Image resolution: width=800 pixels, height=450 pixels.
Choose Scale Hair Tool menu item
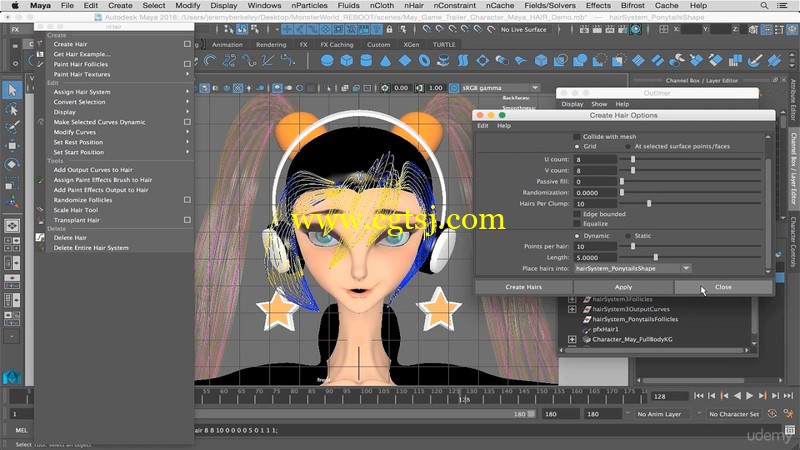[76, 210]
